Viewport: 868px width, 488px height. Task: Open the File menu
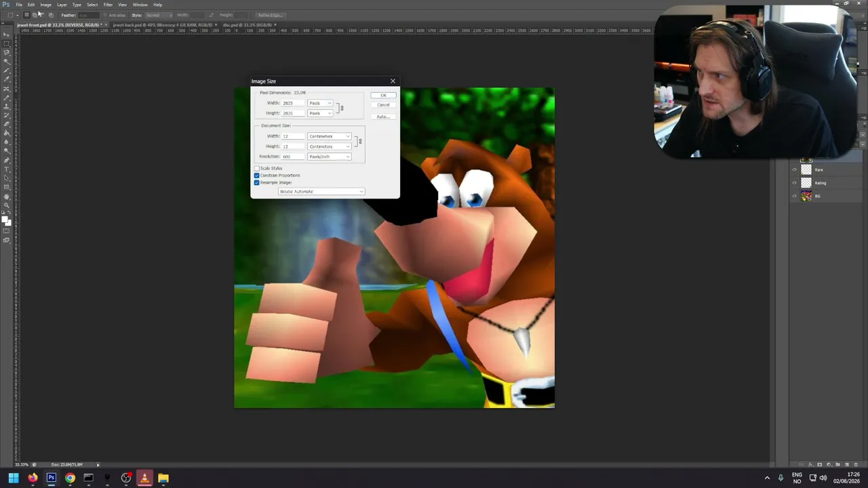[x=19, y=5]
